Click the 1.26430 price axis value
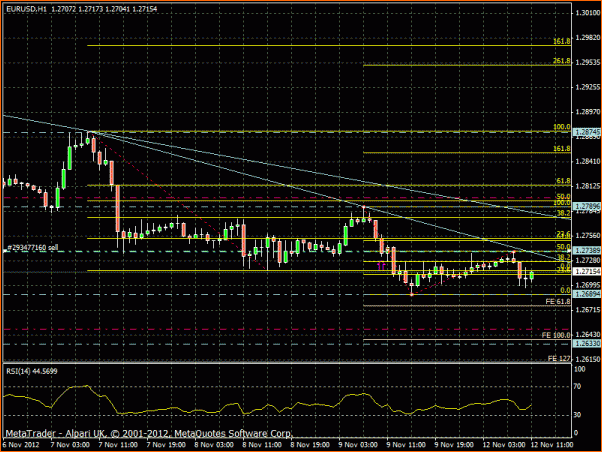Viewport: 602px width, 452px height. tap(587, 334)
